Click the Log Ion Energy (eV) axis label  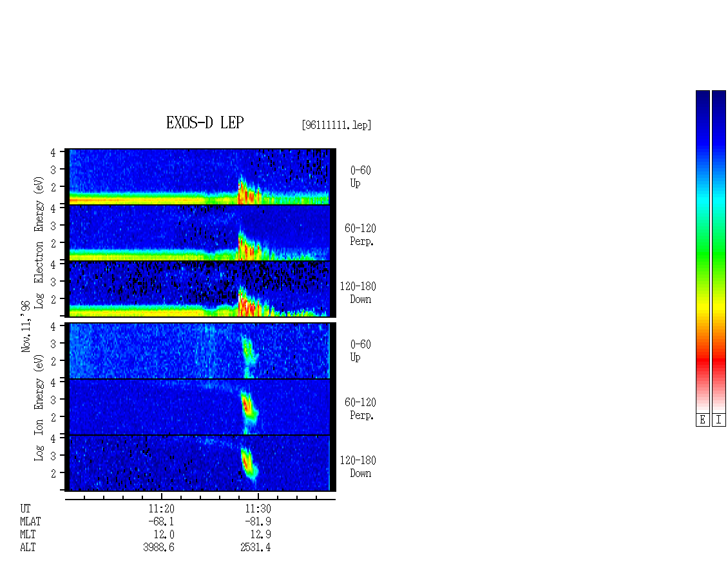click(x=39, y=408)
